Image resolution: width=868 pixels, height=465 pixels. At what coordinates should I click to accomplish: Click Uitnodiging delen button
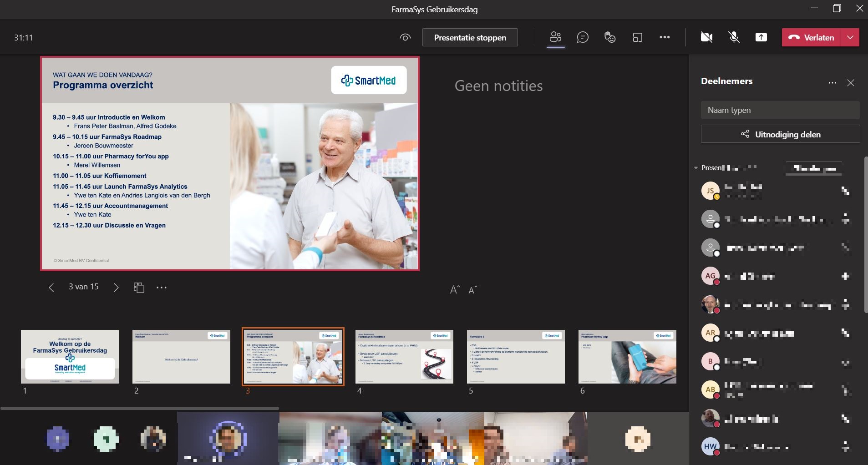coord(780,134)
